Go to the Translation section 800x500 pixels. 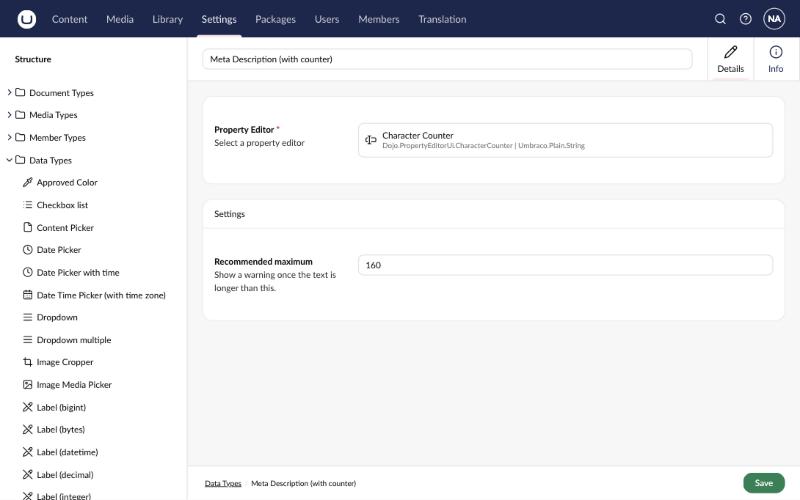(442, 19)
